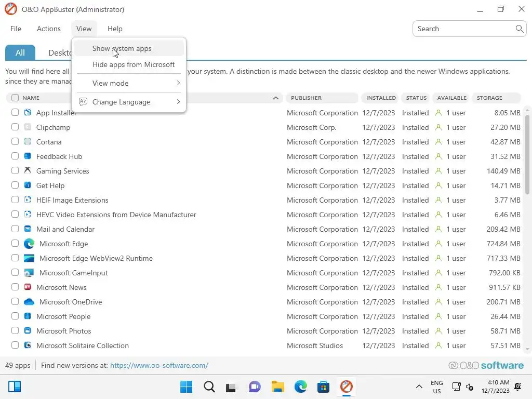The image size is (532, 399).
Task: Click the scroll-down arrow of app list
Action: [x=527, y=349]
